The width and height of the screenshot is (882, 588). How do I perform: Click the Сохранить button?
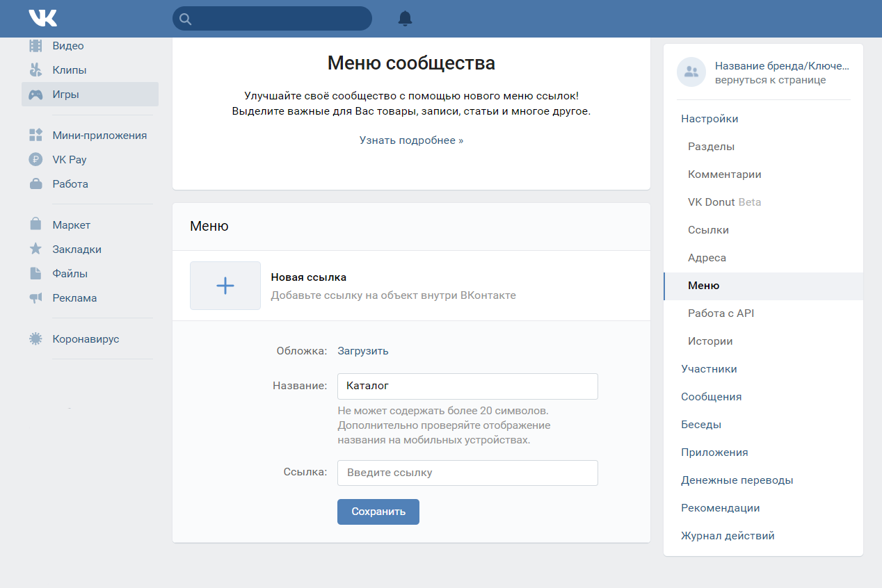point(378,512)
